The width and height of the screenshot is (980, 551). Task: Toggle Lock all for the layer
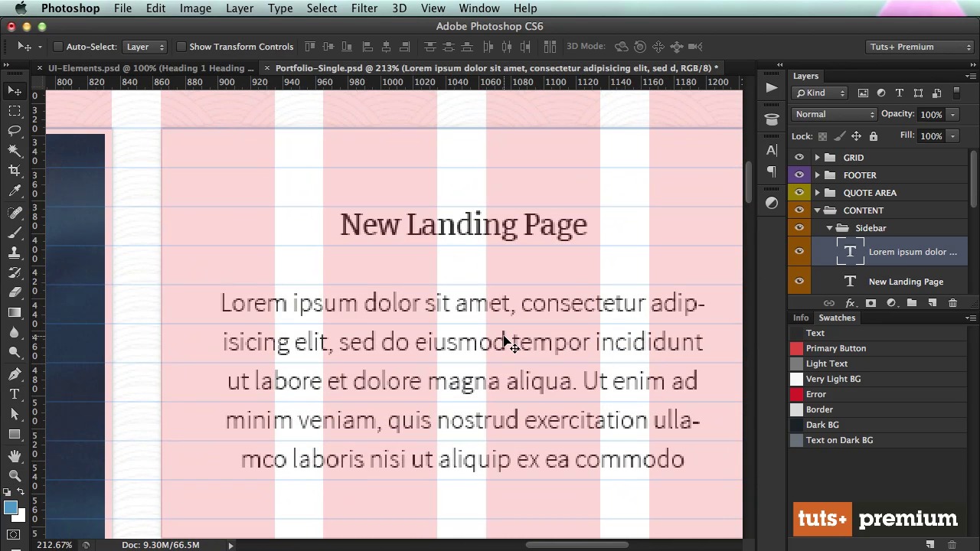click(x=873, y=136)
